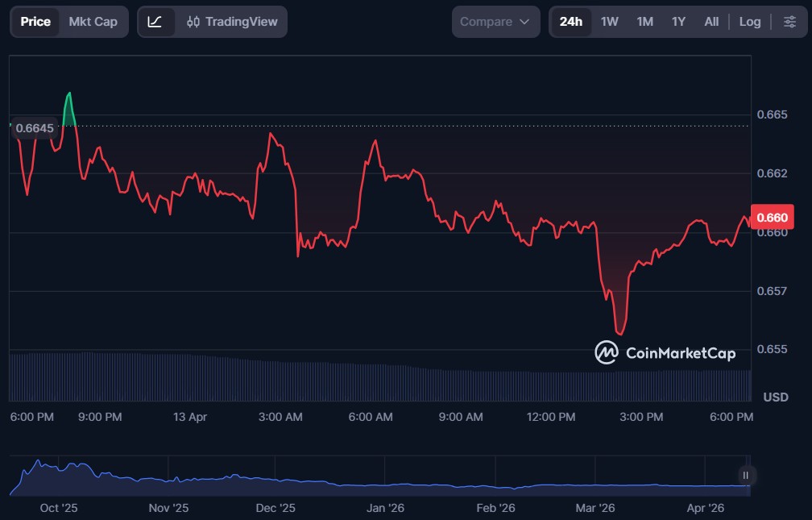Click the CoinMarketCap logo watermark
This screenshot has width=812, height=520.
(665, 353)
